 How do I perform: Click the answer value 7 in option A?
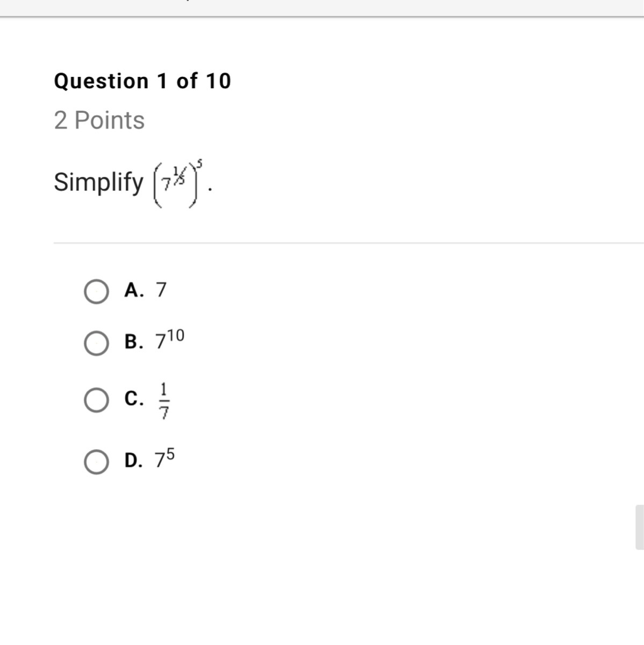pos(161,290)
